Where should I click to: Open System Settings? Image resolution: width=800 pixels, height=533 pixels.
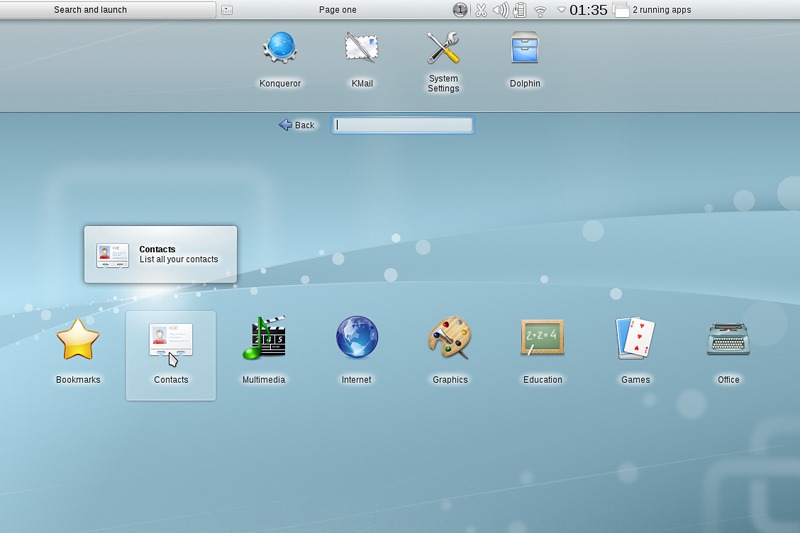[443, 62]
